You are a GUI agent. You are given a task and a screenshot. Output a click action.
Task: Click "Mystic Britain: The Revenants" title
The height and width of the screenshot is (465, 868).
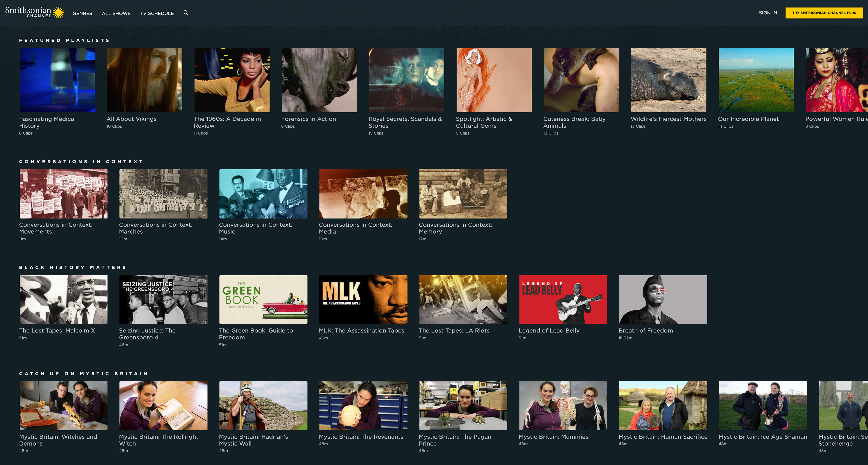click(361, 437)
